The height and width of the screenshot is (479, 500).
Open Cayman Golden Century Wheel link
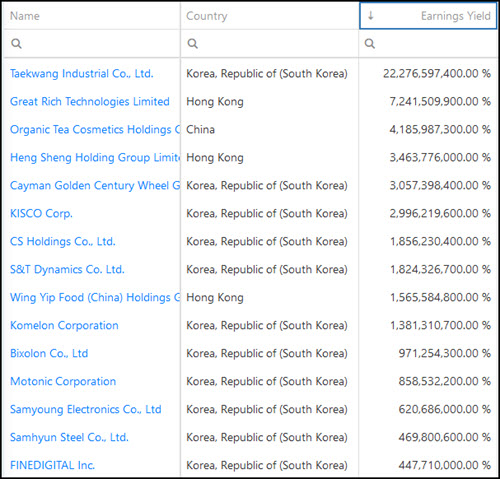pyautogui.click(x=95, y=185)
